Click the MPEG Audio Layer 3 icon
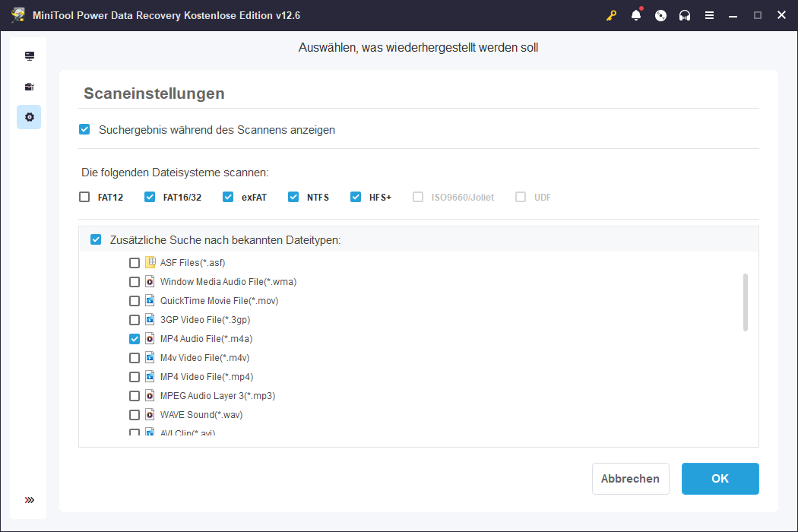Image resolution: width=798 pixels, height=532 pixels. click(x=150, y=395)
